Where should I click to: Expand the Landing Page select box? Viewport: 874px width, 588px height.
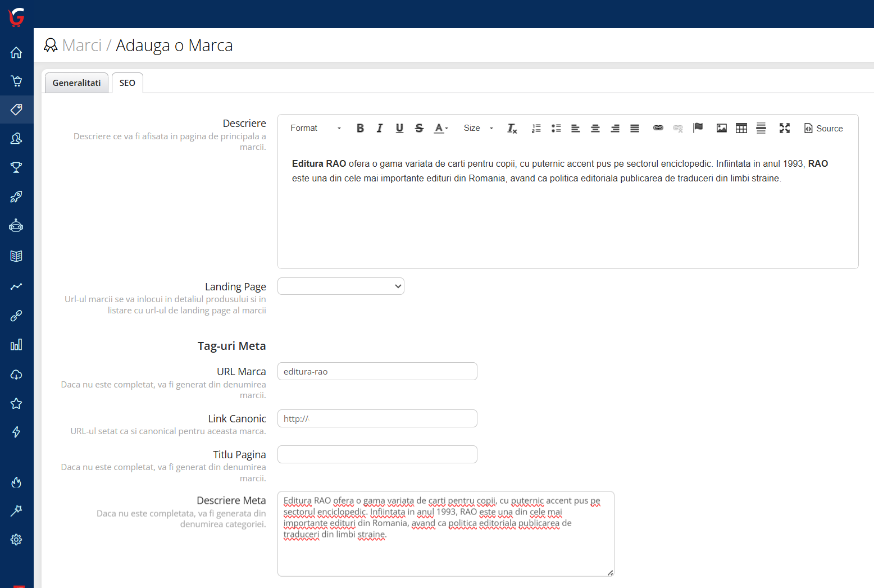341,286
